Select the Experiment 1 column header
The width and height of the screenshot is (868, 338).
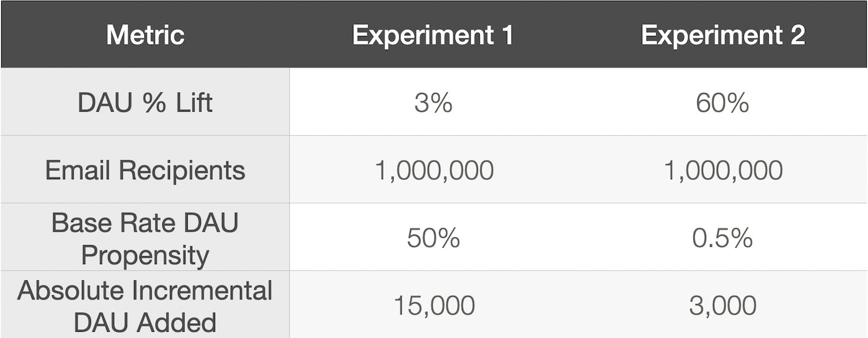(433, 35)
